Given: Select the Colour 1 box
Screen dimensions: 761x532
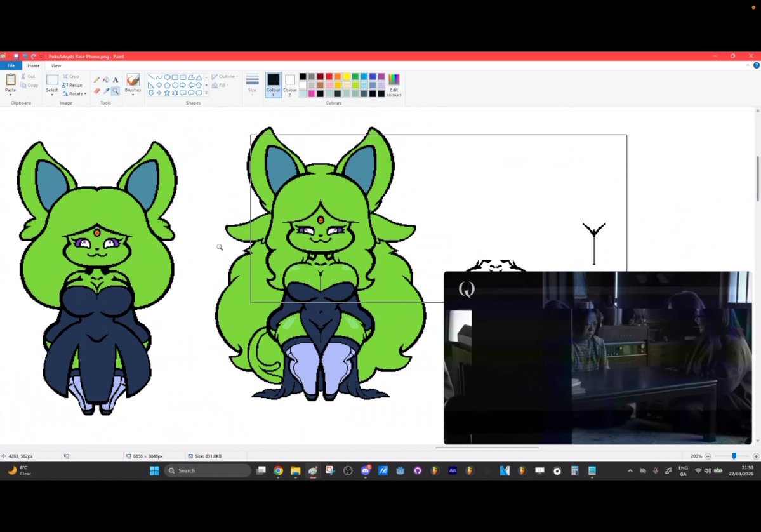Looking at the screenshot, I should click(x=274, y=84).
